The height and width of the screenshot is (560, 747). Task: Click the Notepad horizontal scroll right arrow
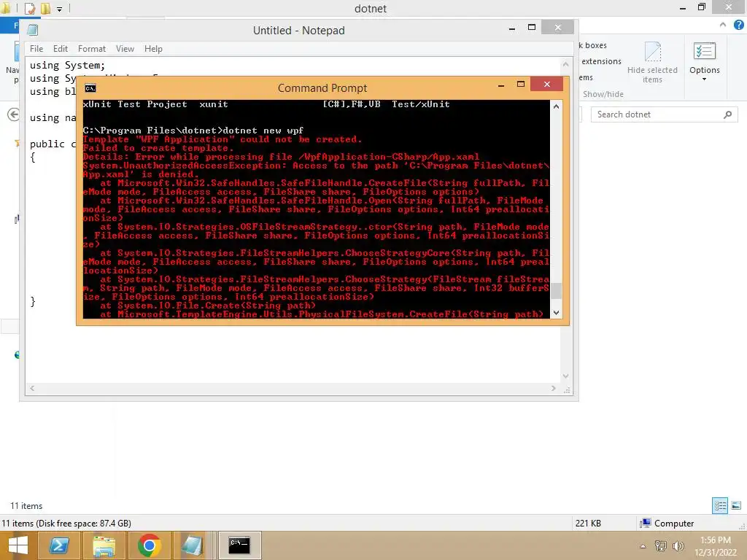553,388
